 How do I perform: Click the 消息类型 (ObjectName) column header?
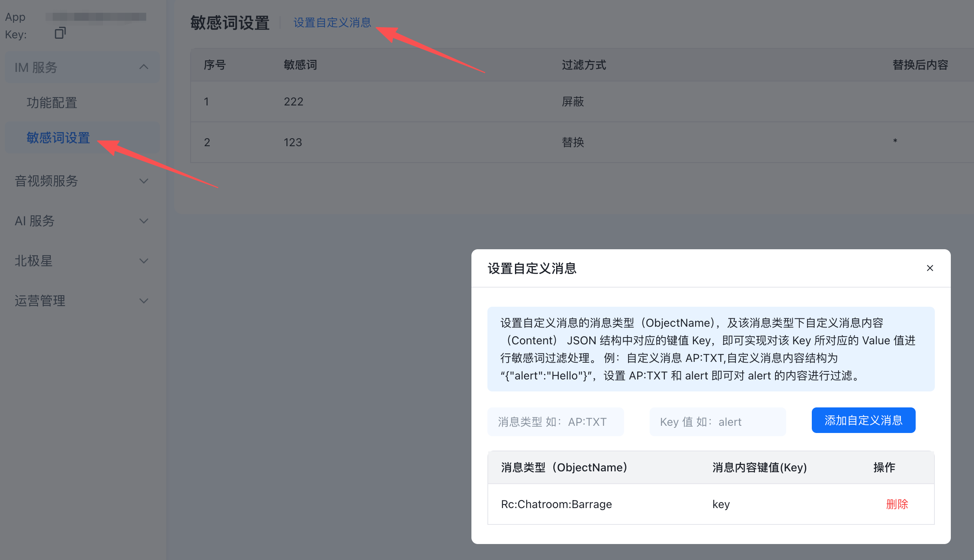pyautogui.click(x=564, y=467)
